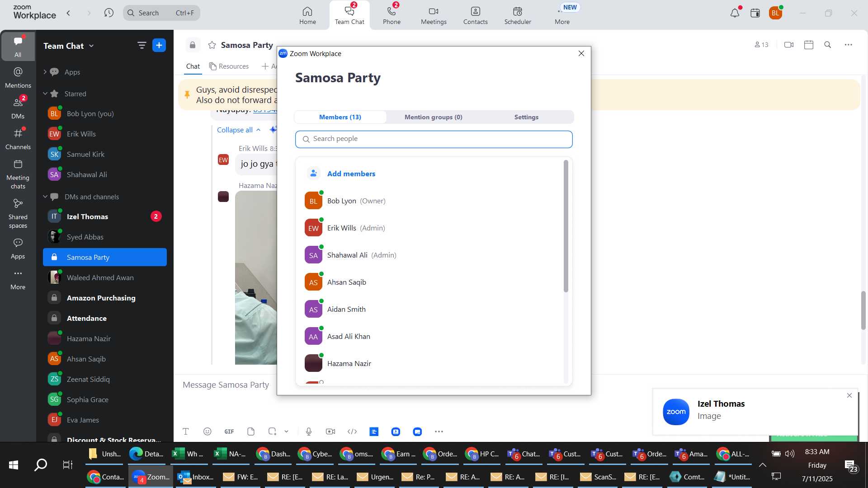This screenshot has height=488, width=868.
Task: Open Izel Thomas chat with 2 unread
Action: [105, 216]
